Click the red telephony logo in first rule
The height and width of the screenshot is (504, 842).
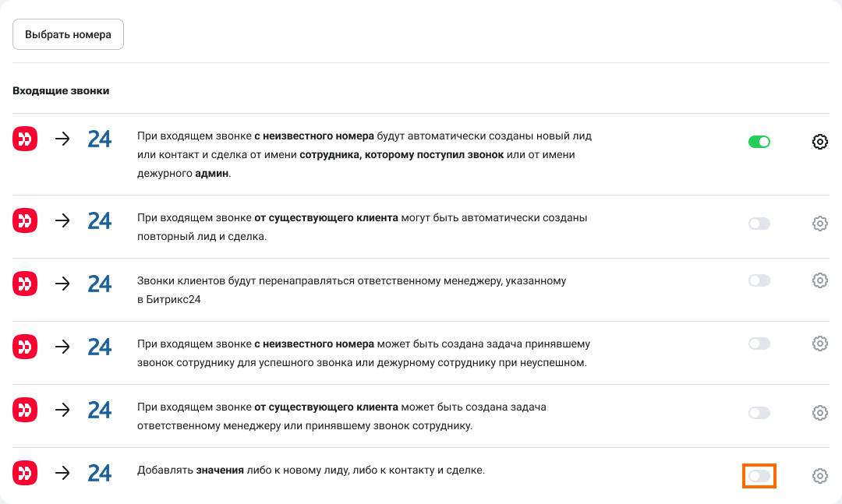25,139
